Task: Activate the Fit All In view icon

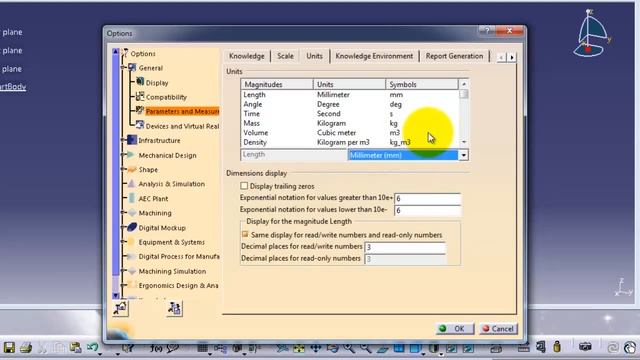Action: (x=299, y=348)
